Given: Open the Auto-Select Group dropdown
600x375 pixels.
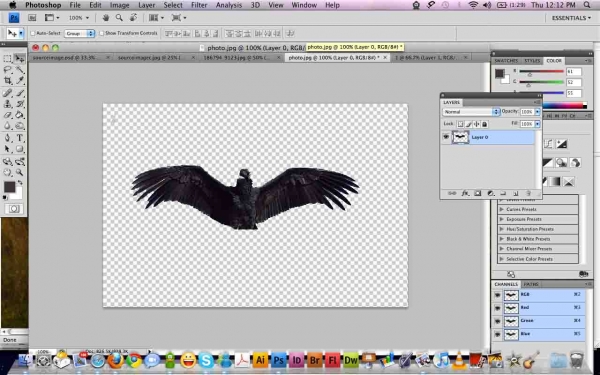Looking at the screenshot, I should [79, 34].
